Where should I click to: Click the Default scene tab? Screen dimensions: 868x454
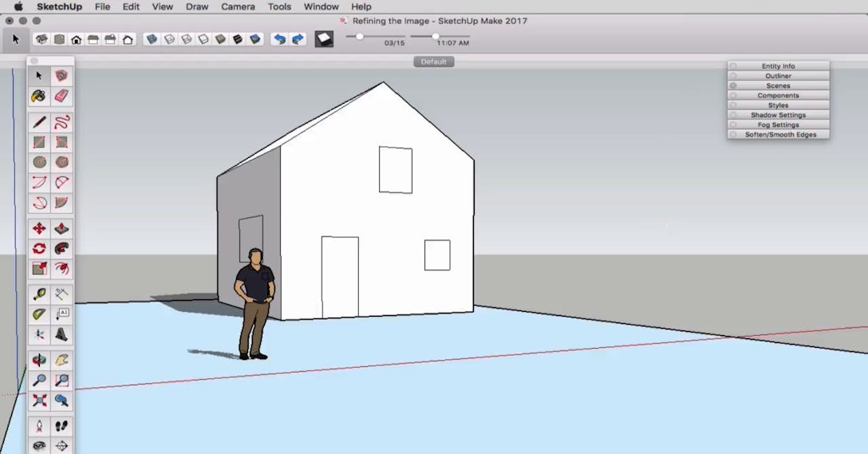[433, 61]
